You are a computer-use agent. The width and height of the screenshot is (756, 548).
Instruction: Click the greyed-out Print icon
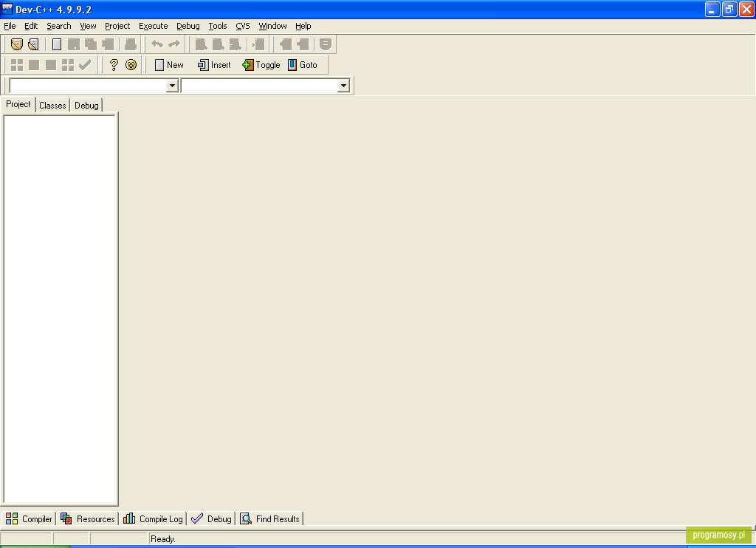point(130,44)
